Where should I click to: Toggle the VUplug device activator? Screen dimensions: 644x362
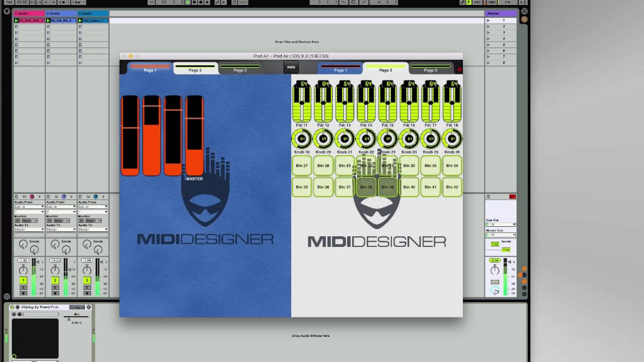(13, 307)
